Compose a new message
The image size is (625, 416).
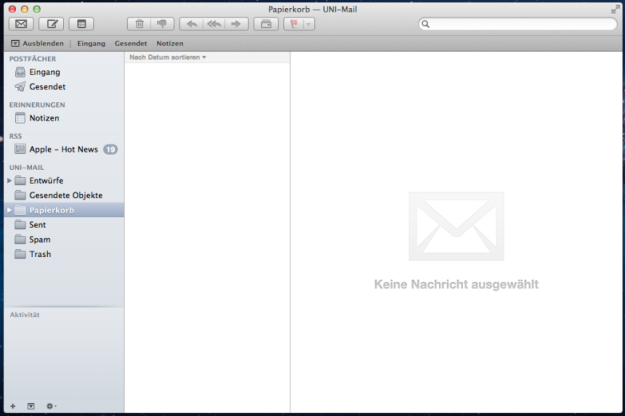click(x=51, y=23)
